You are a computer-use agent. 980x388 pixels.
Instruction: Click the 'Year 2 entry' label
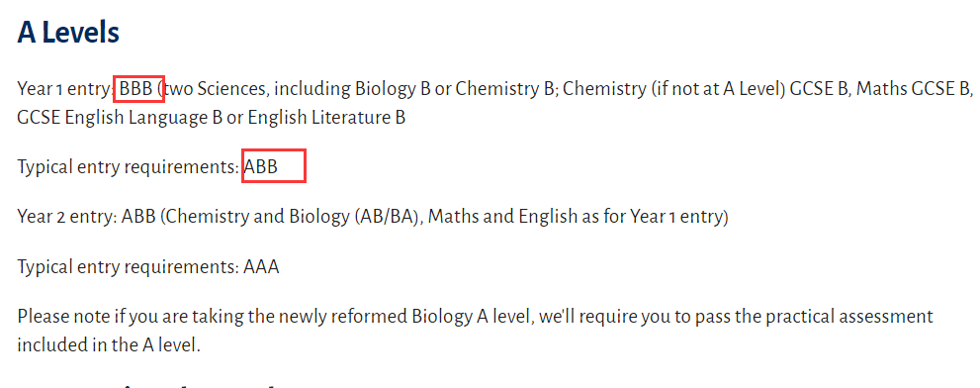click(67, 217)
